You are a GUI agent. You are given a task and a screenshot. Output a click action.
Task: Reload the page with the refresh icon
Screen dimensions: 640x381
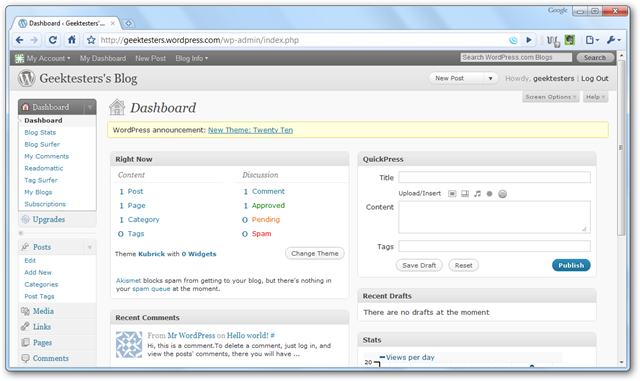[x=53, y=40]
